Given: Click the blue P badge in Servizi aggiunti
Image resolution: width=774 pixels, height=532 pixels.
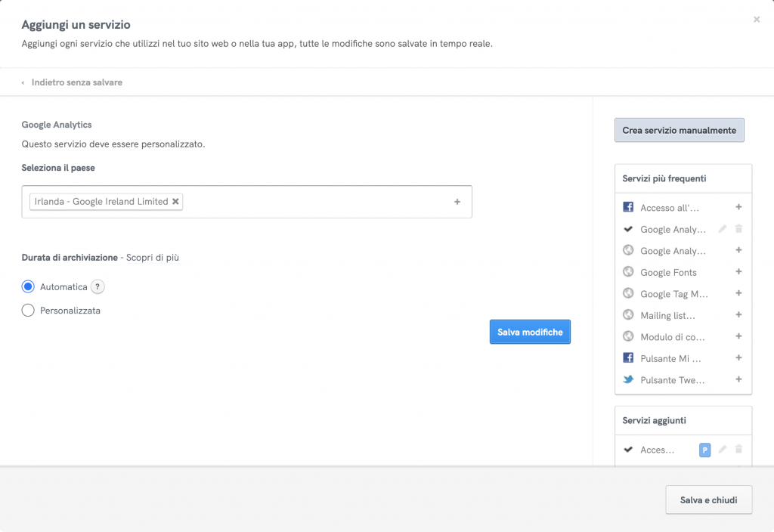Looking at the screenshot, I should point(705,450).
